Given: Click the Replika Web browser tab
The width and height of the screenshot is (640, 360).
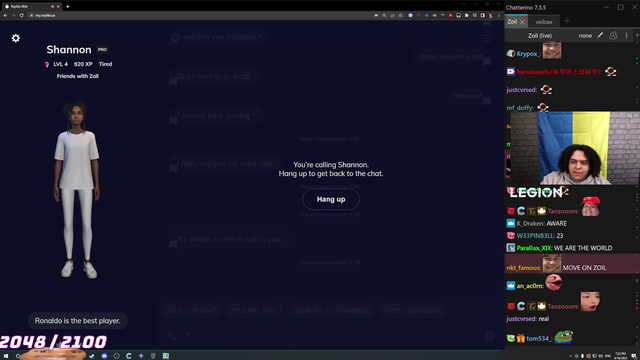Looking at the screenshot, I should tap(31, 7).
